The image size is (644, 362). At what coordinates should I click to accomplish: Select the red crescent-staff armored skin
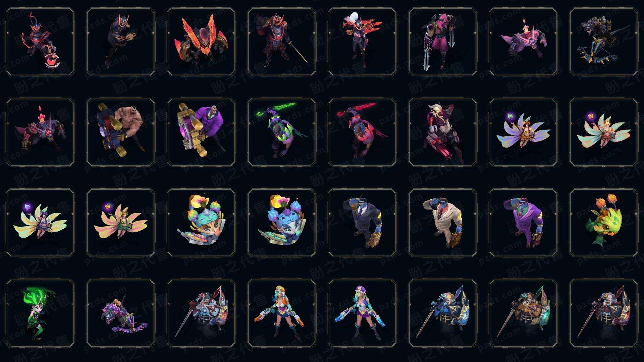click(40, 42)
